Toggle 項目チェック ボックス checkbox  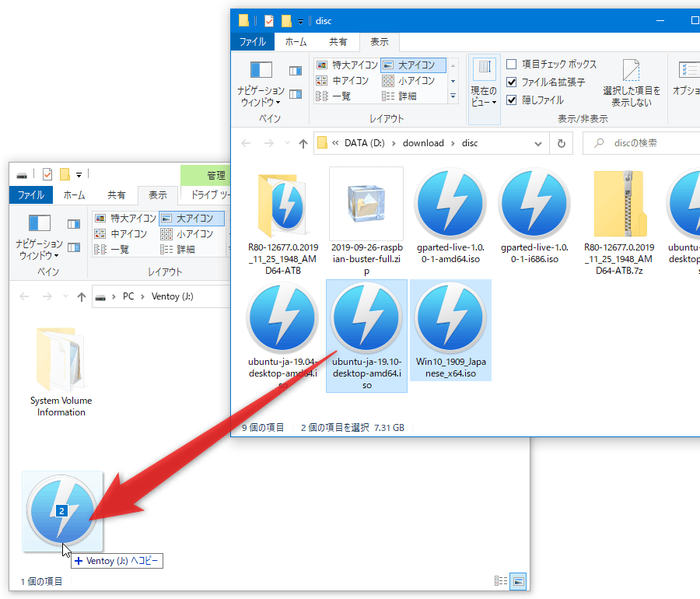click(512, 65)
